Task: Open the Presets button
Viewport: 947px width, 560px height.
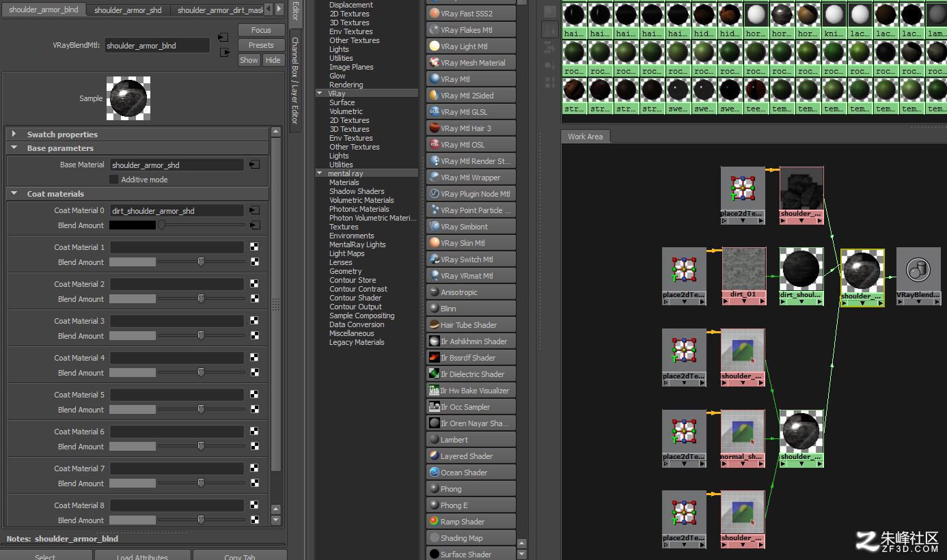Action: 261,45
